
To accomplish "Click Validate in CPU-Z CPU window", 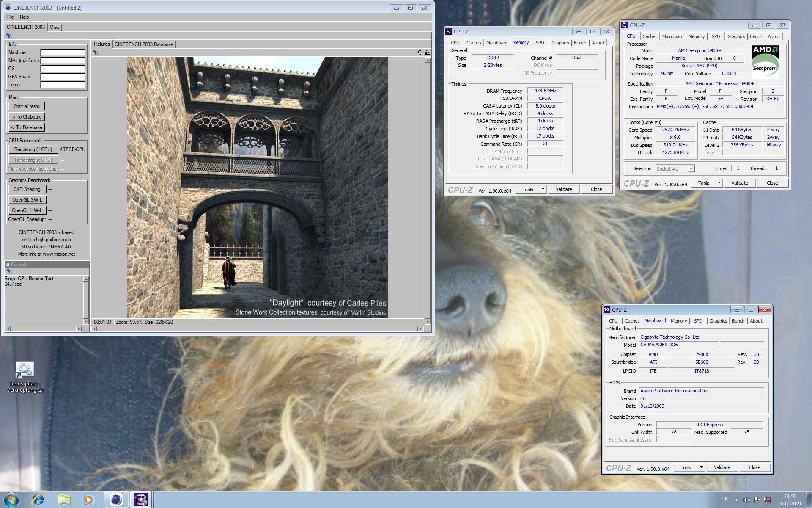I will [739, 183].
